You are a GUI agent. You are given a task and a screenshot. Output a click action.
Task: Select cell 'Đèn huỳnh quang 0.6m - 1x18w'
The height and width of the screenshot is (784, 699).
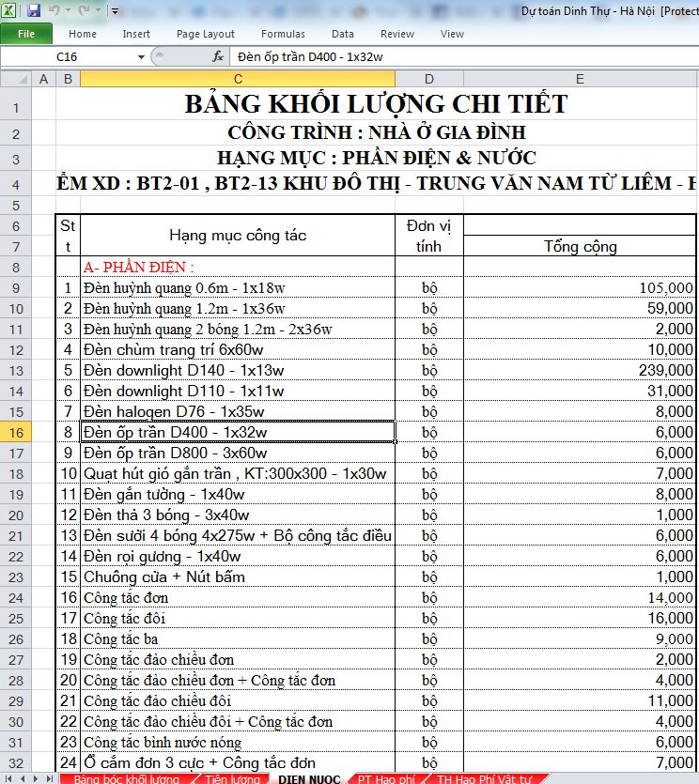tap(238, 288)
